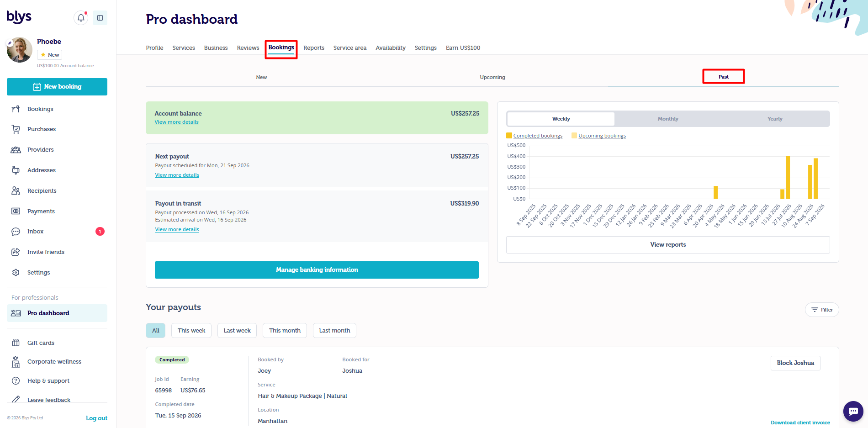The width and height of the screenshot is (868, 428).
Task: Open Invite friends share icon
Action: tap(16, 252)
